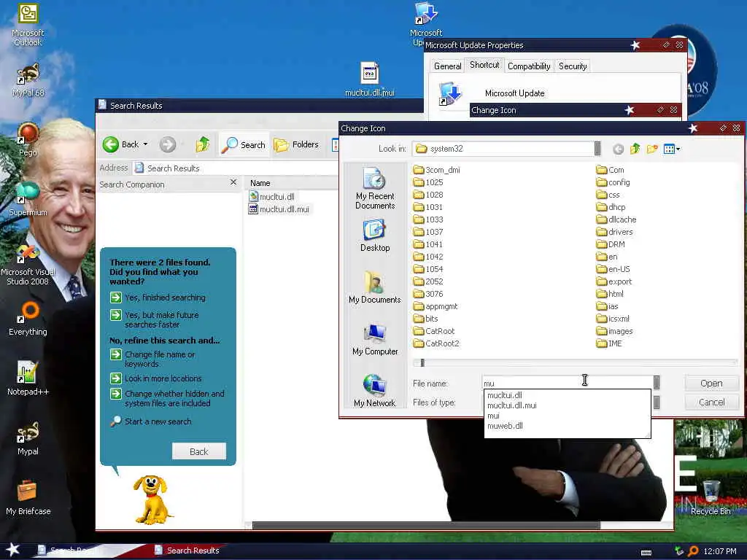Open the View Menu dropdown in file dialog
The image size is (747, 560).
coord(672,149)
